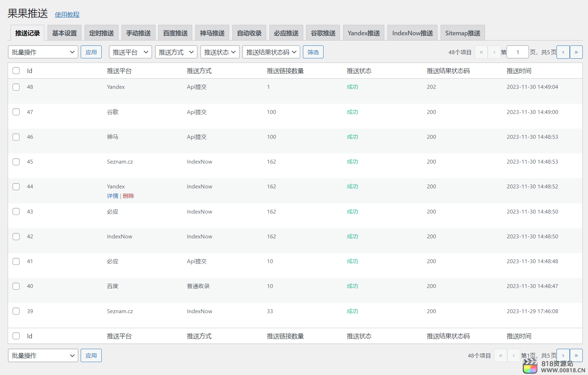Screen dimensions: 588x375
Task: Open the 推送状态 filter dropdown
Action: 220,52
